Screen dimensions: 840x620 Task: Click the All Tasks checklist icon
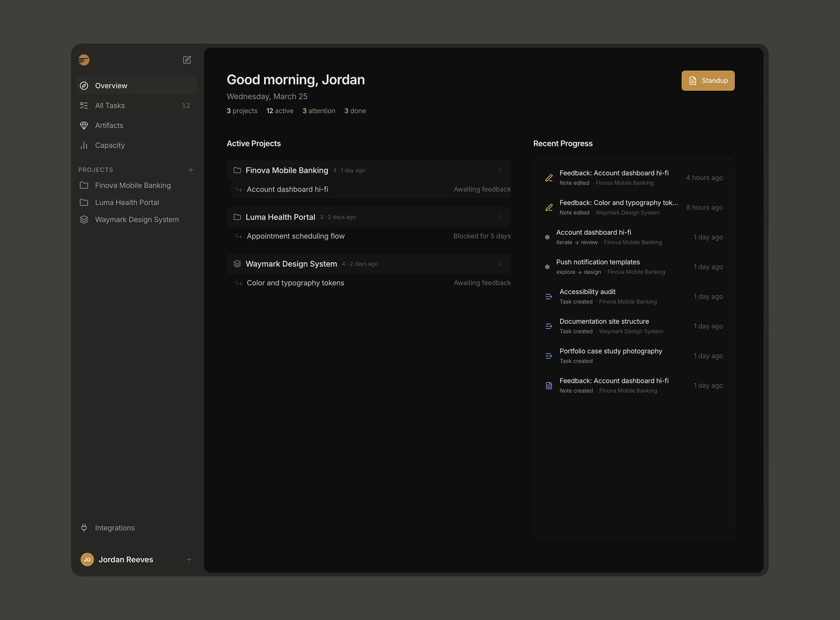click(x=84, y=105)
